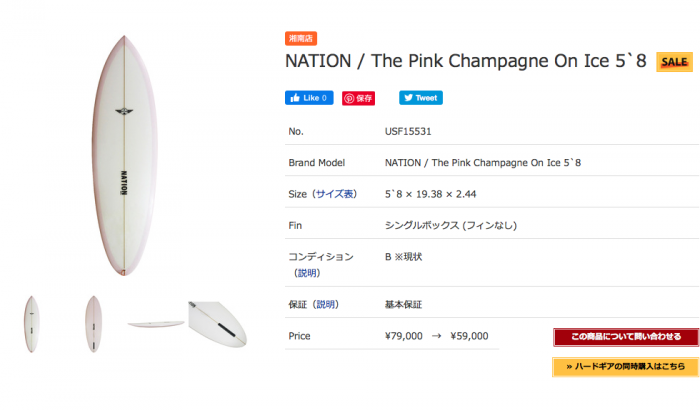Click the Pinterest 保存 save button

pos(359,98)
